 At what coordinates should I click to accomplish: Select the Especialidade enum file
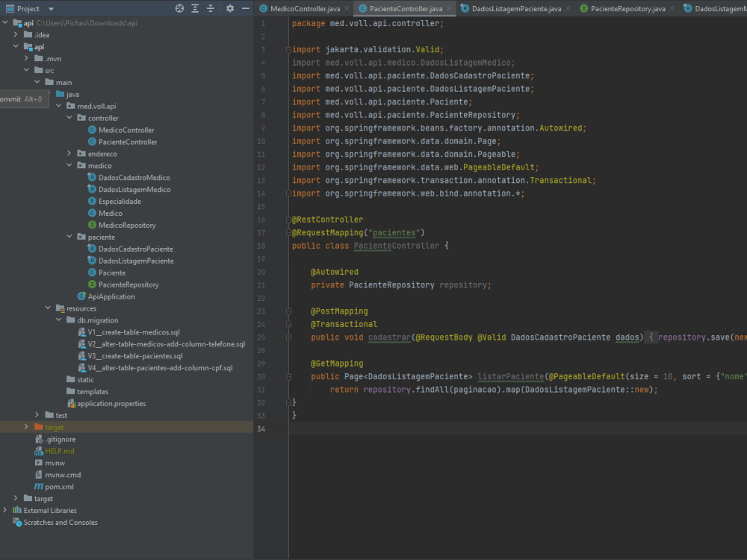click(120, 202)
